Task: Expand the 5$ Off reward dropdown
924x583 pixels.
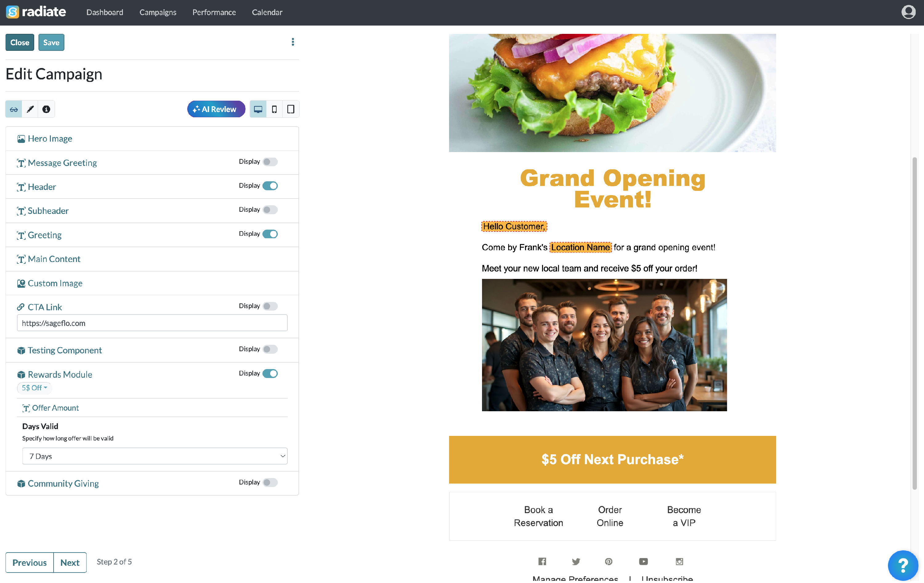Action: [x=34, y=388]
